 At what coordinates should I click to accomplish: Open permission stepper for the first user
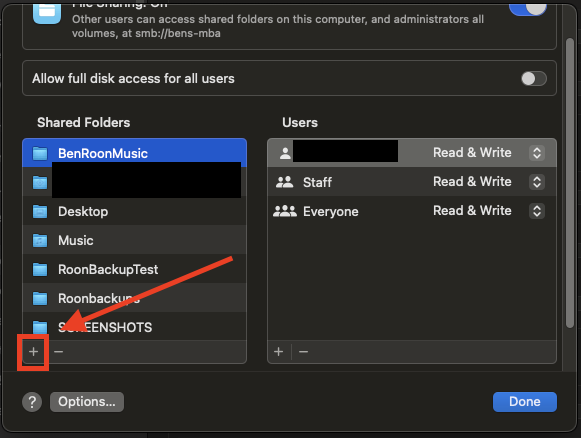tap(537, 153)
